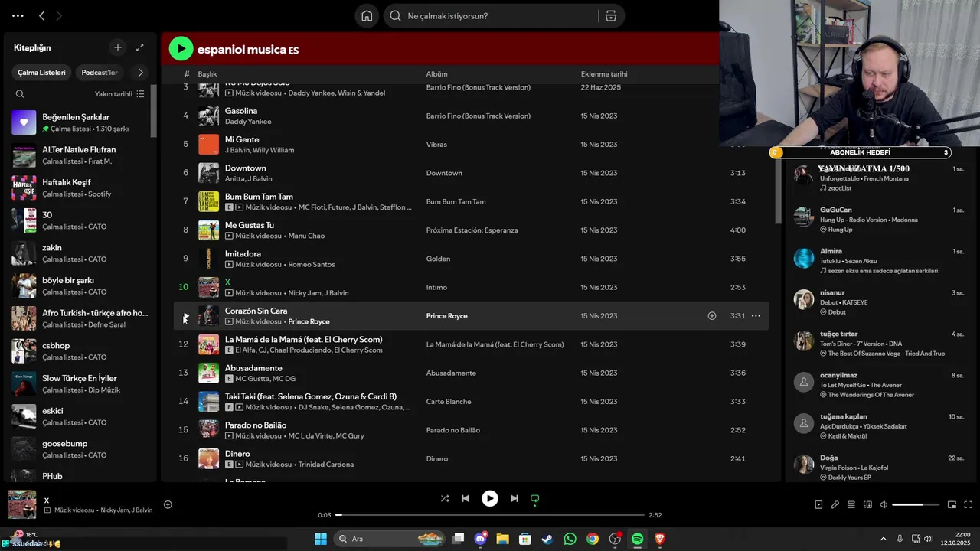
Task: Adjust the volume slider
Action: [x=916, y=505]
